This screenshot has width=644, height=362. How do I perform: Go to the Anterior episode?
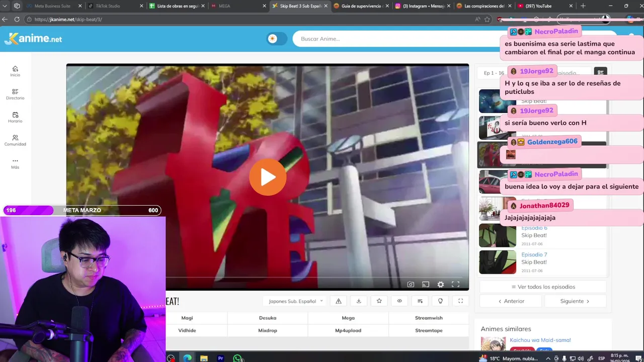point(511,301)
